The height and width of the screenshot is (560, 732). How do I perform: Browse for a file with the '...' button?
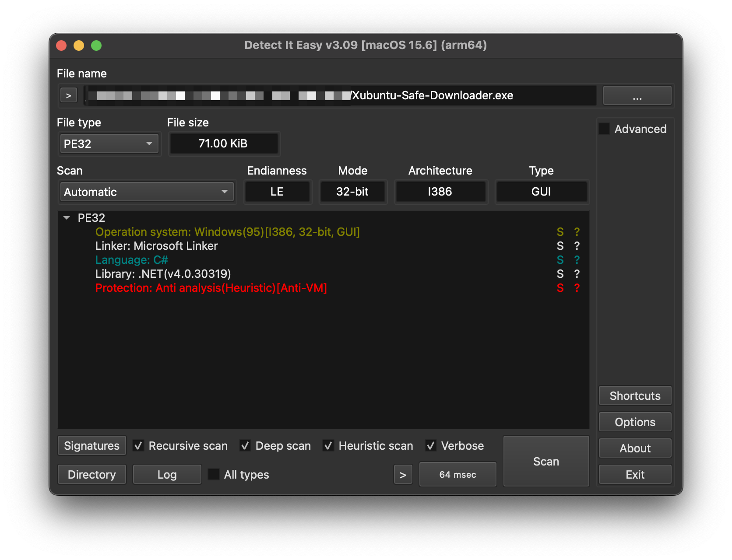637,95
